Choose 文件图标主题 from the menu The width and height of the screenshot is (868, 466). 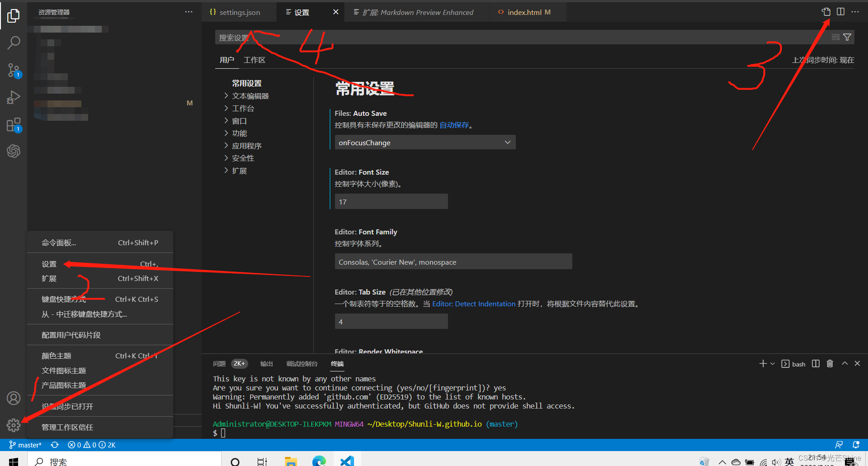coord(100,371)
